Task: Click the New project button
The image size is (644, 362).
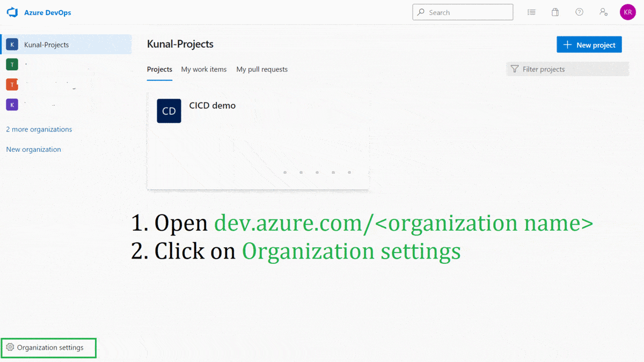Action: pyautogui.click(x=589, y=45)
